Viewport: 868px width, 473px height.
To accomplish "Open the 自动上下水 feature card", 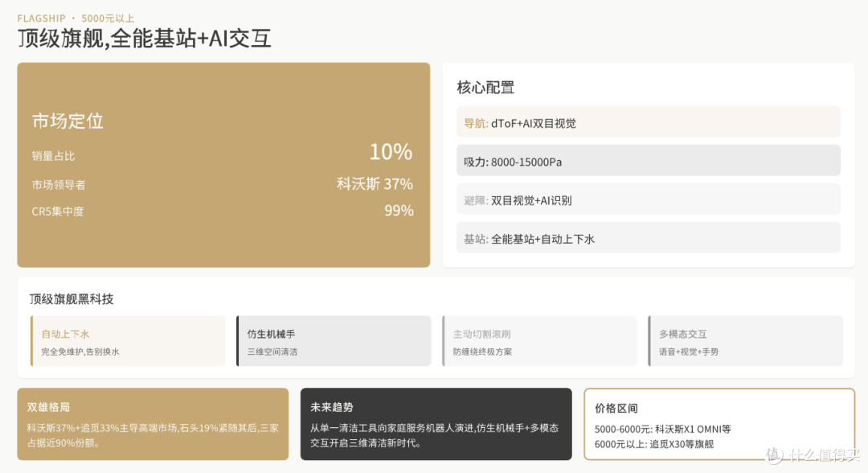I will 128,341.
